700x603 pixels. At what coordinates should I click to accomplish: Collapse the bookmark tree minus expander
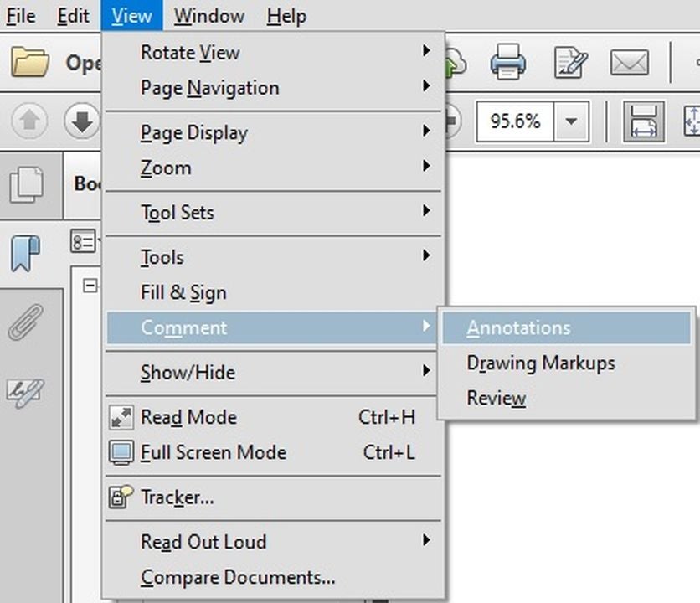pos(89,286)
